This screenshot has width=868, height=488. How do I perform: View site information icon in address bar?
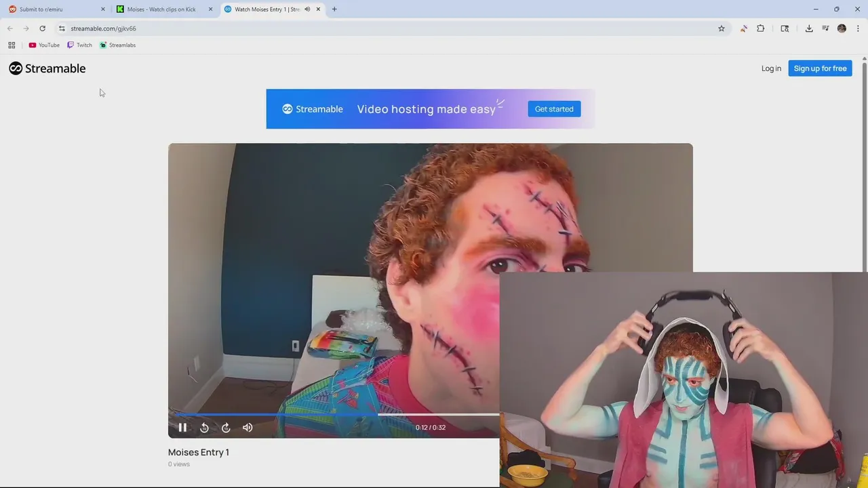62,28
